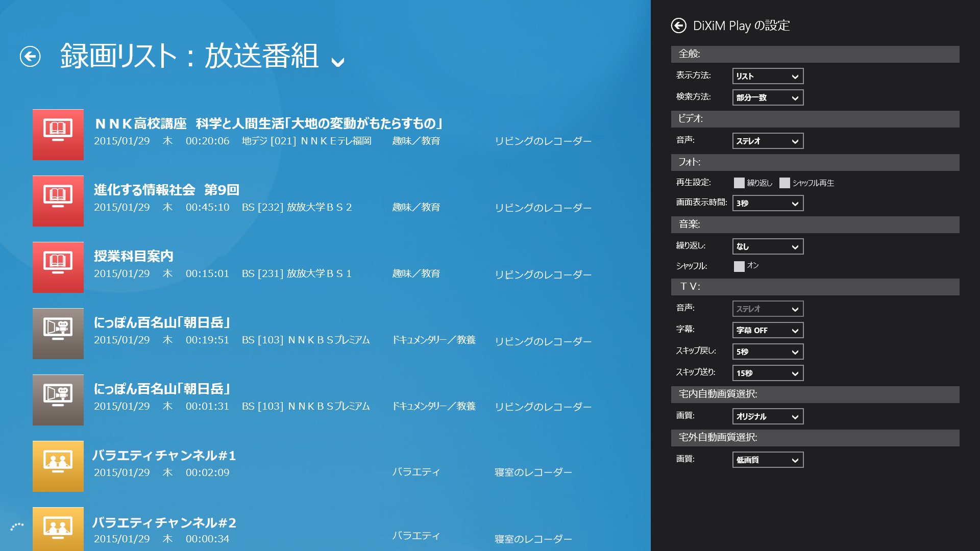This screenshot has height=551, width=980.
Task: Click second にっぽん百名山 documentary icon (00:01:31)
Action: pyautogui.click(x=58, y=400)
